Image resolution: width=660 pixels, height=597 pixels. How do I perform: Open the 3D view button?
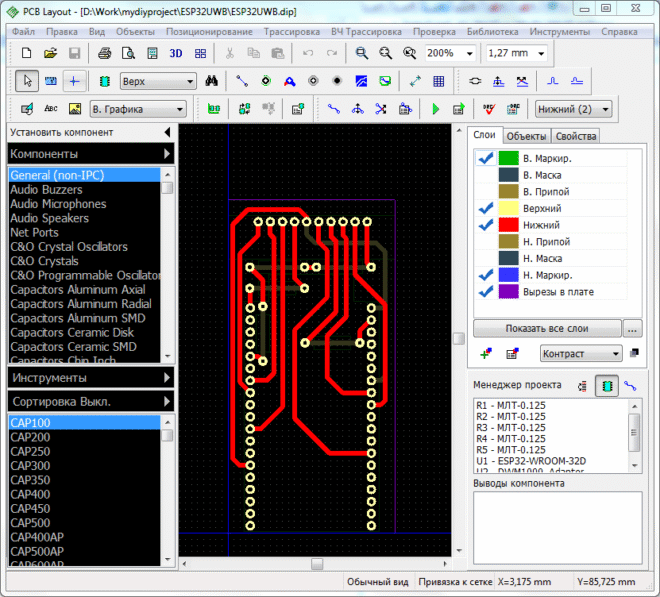(176, 53)
